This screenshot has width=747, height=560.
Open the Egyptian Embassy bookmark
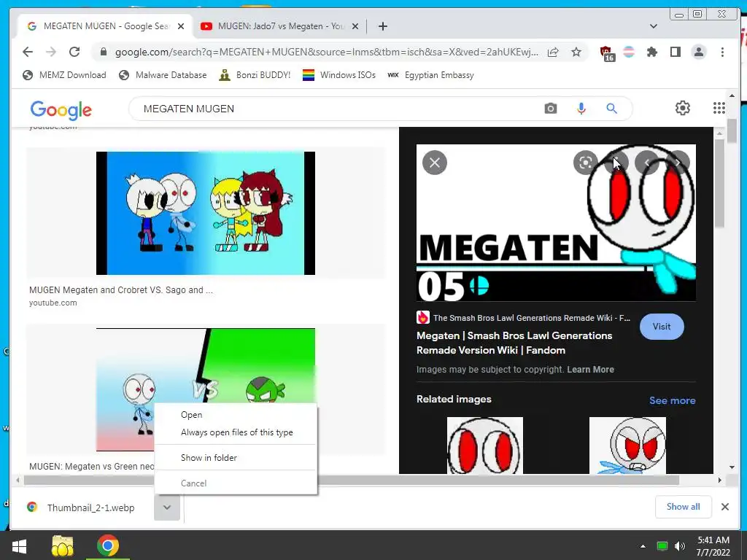[x=430, y=75]
